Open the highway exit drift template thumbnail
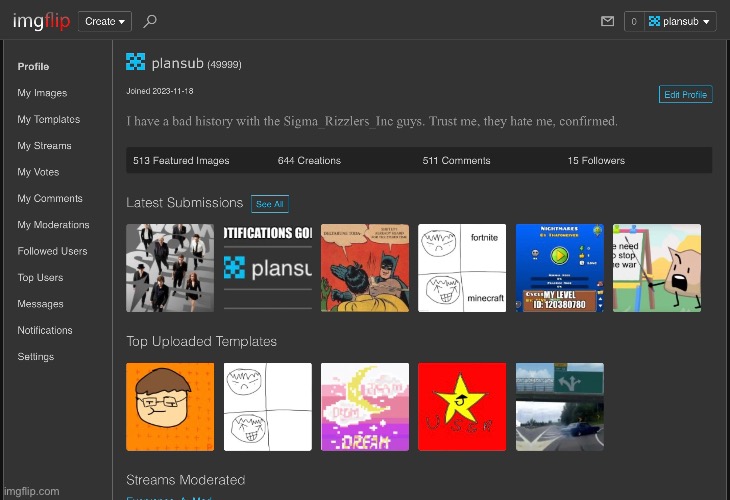Screen dimensions: 730x500 pyautogui.click(x=560, y=407)
